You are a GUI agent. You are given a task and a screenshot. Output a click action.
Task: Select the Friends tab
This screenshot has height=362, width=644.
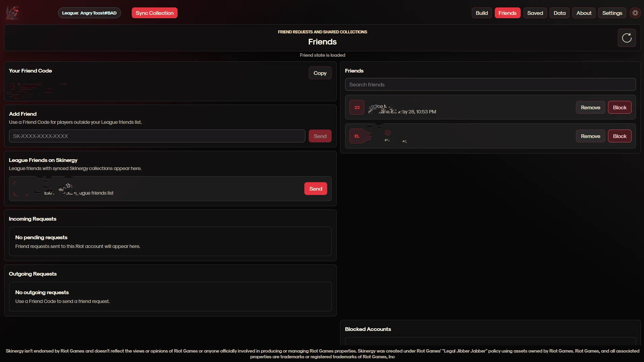click(x=508, y=13)
